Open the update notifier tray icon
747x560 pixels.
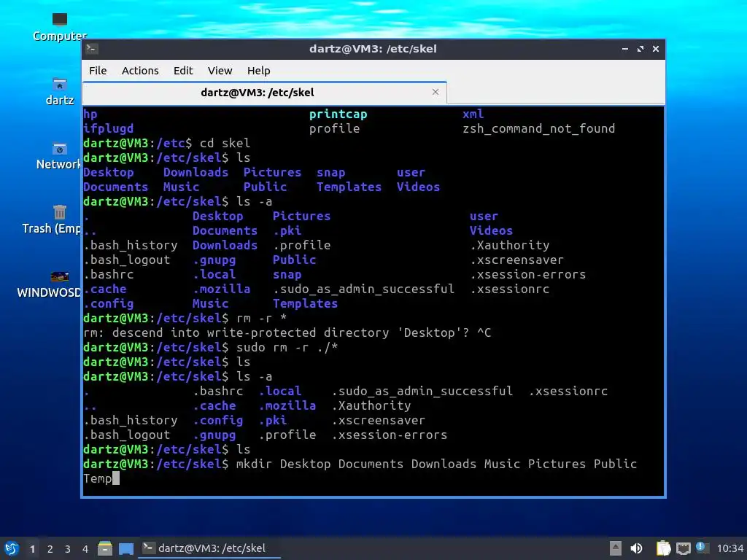(x=703, y=548)
